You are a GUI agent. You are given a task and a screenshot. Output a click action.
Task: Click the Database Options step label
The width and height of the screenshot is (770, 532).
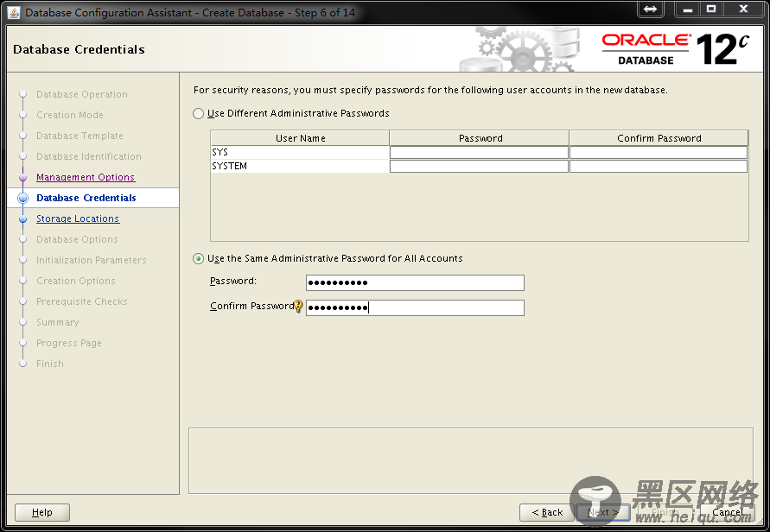pos(77,239)
